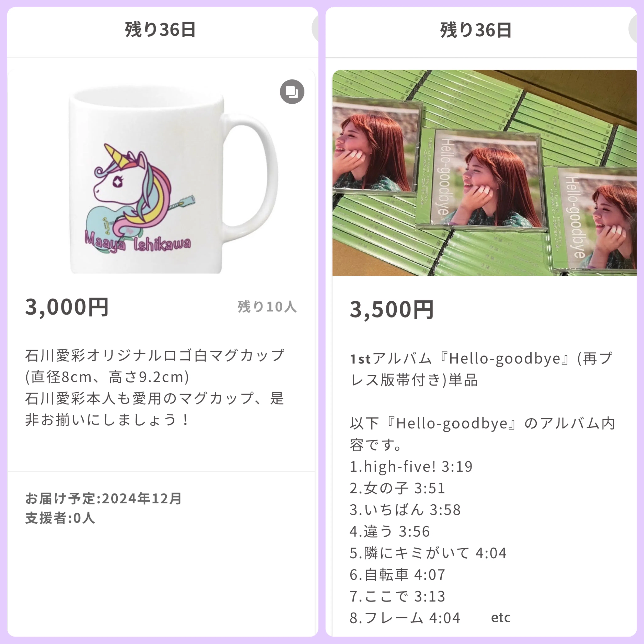The height and width of the screenshot is (644, 644).
Task: Click the 支援者:0人 supporter count
Action: (60, 518)
